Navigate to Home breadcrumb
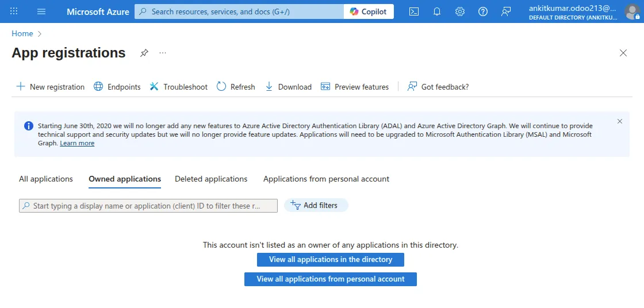644x308 pixels. [x=22, y=34]
